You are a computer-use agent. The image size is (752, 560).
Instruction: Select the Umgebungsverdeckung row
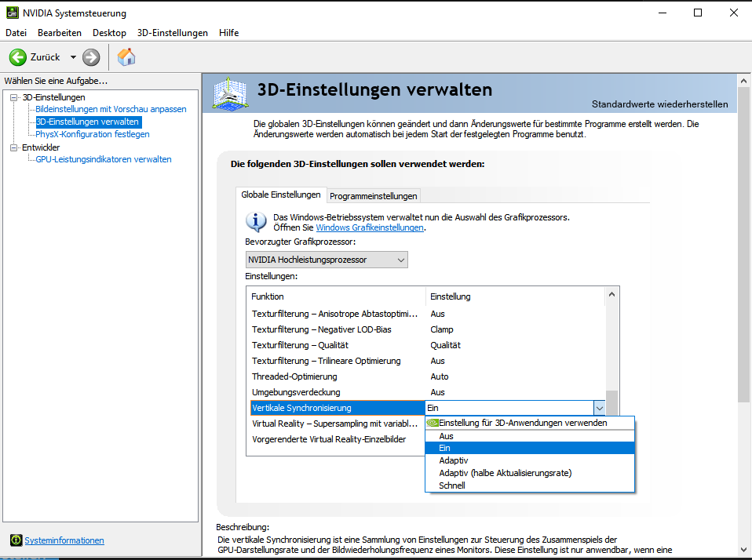pyautogui.click(x=428, y=392)
